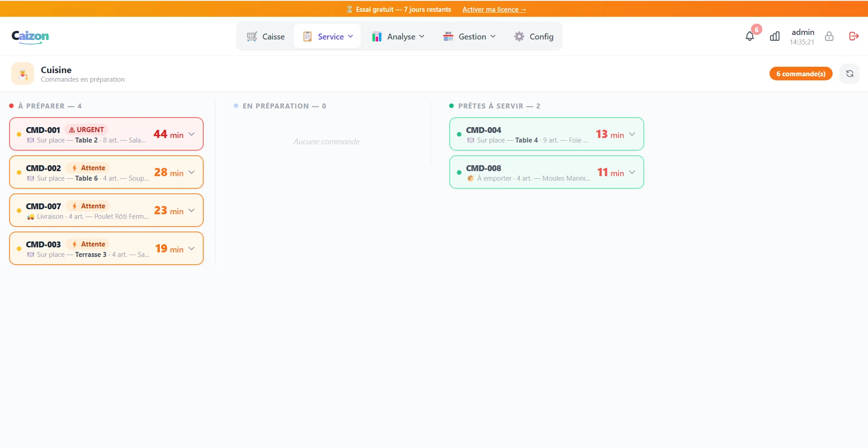Click the Attente badge on CMD-002
The height and width of the screenshot is (448, 868).
pos(88,168)
